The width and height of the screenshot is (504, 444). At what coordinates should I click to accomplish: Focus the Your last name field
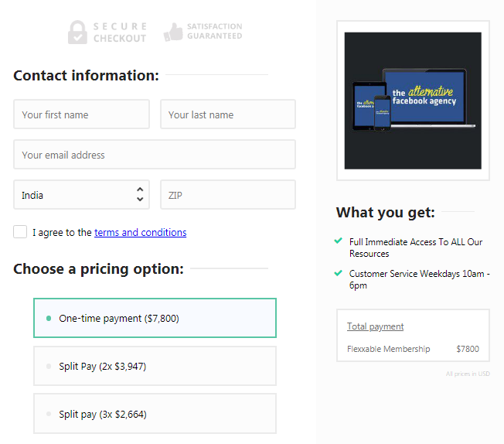[x=228, y=114]
